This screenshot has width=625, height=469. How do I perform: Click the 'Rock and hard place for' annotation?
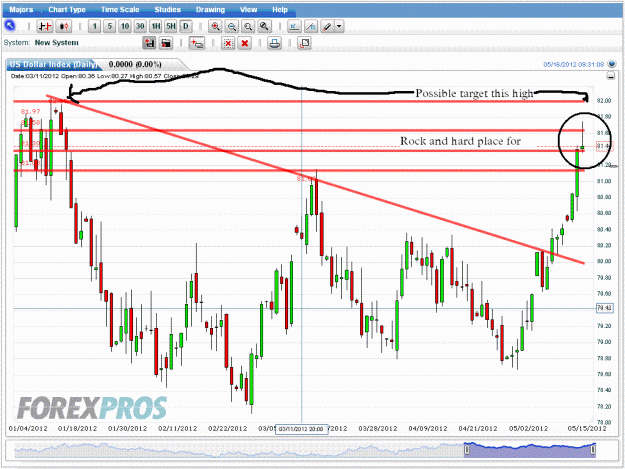(460, 141)
